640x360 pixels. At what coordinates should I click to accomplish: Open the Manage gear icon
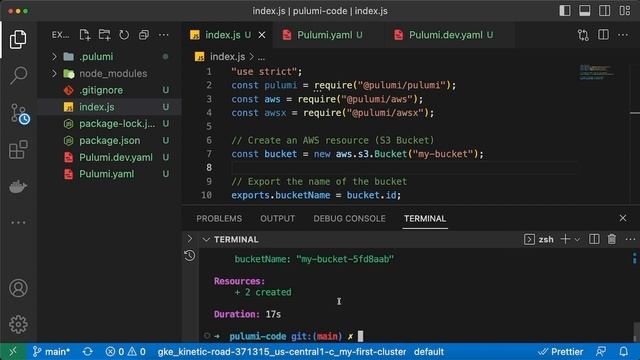[x=18, y=324]
